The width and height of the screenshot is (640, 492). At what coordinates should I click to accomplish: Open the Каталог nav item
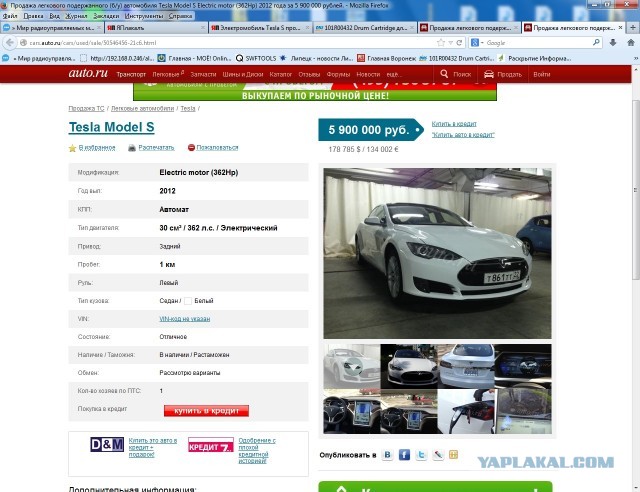280,74
